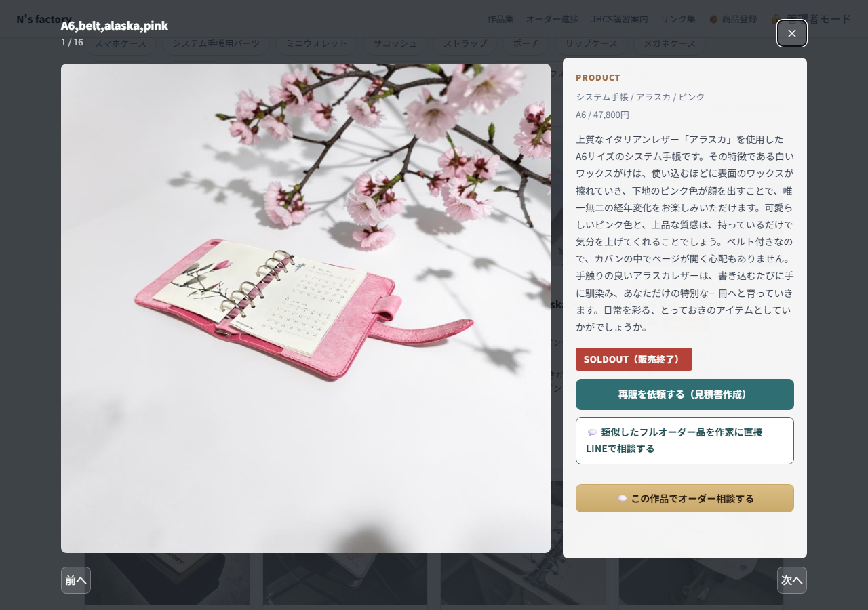
Task: Click この作品でオーダー相談する button
Action: pyautogui.click(x=685, y=498)
